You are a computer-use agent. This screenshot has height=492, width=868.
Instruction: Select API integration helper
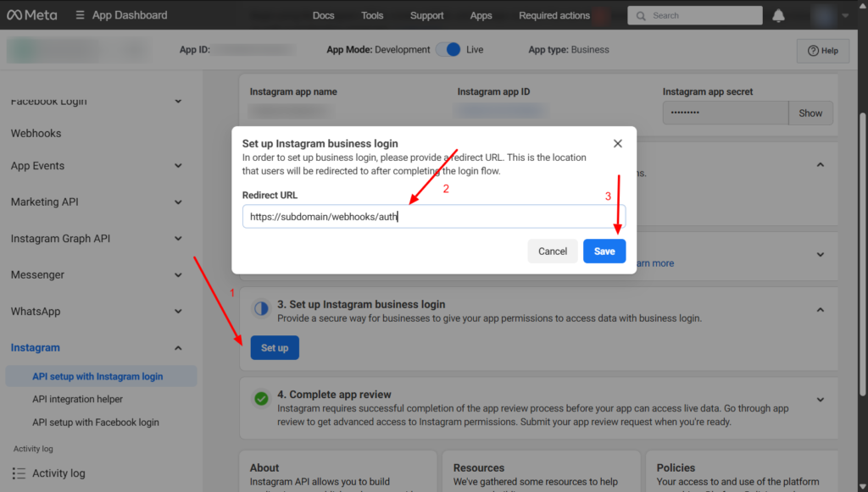point(77,399)
